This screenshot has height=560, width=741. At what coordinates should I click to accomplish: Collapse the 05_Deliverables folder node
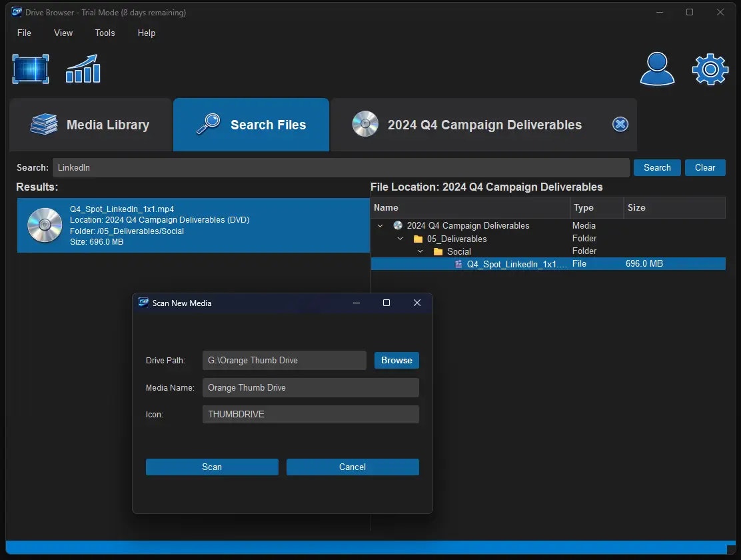[x=400, y=239]
